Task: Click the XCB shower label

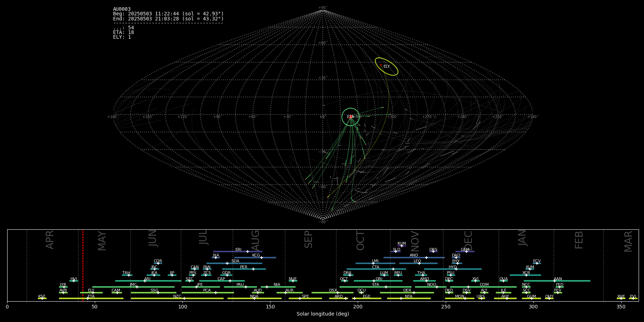Action: click(x=526, y=273)
